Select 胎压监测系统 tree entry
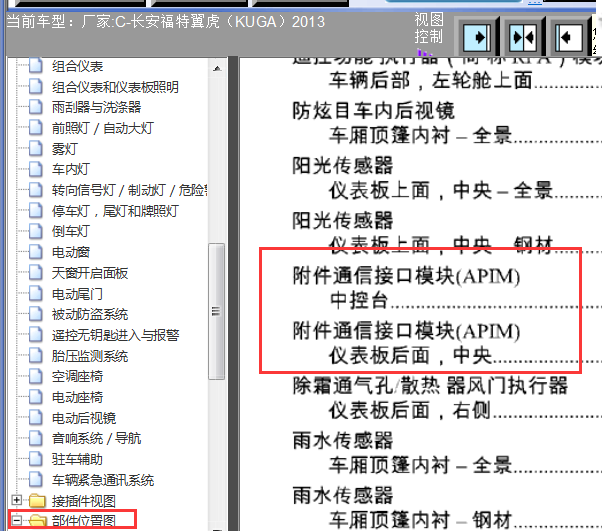602x531 pixels. [90, 356]
